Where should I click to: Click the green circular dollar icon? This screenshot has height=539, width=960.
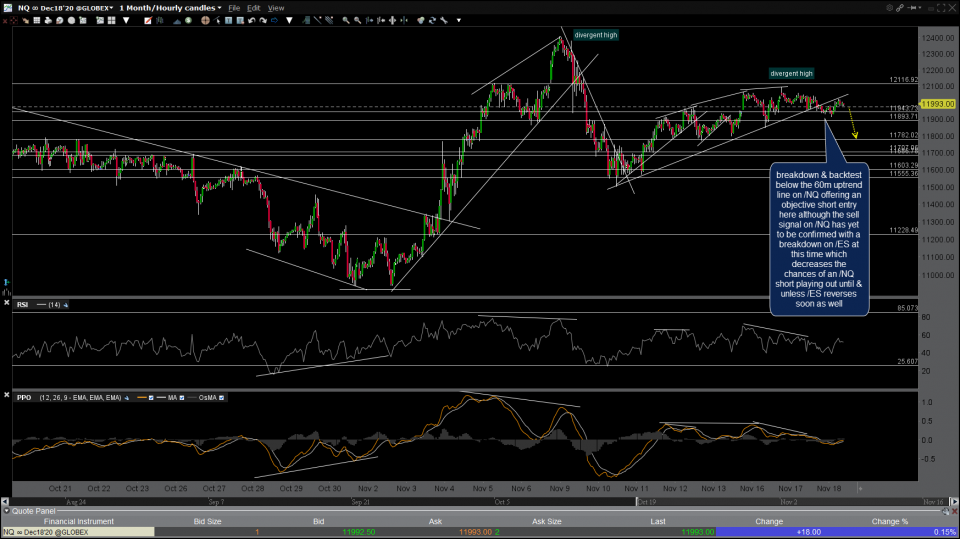pyautogui.click(x=188, y=20)
